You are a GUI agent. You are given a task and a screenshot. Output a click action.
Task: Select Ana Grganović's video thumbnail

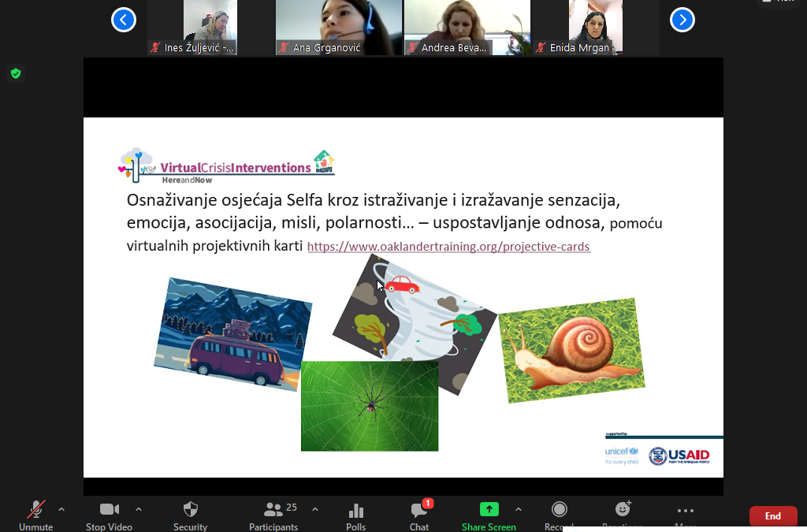tap(337, 28)
